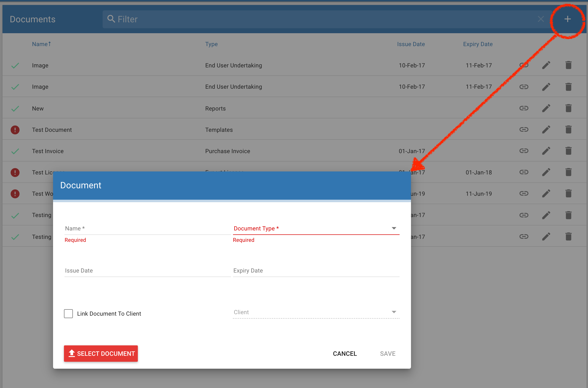Sort by Expiry Date column header
Image resolution: width=588 pixels, height=388 pixels.
tap(478, 44)
